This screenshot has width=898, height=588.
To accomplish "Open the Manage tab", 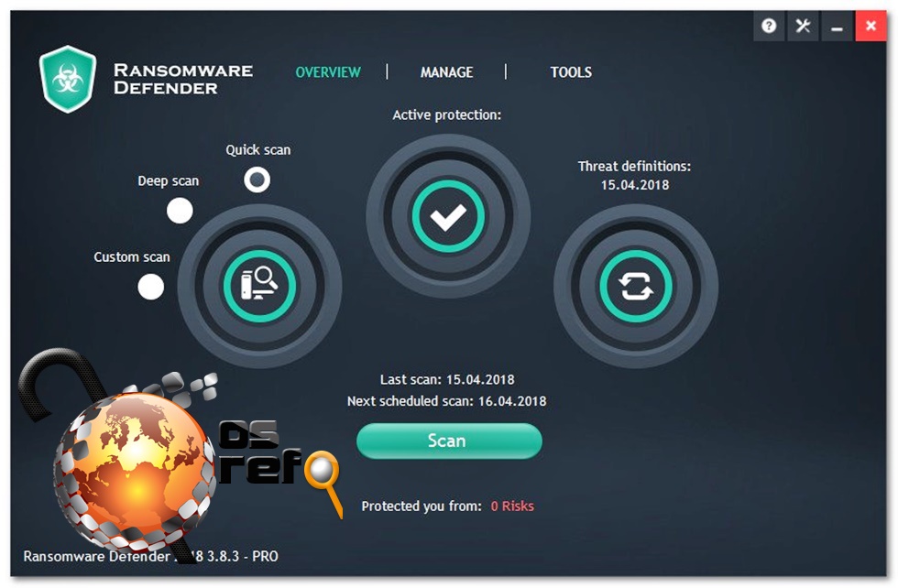I will tap(447, 72).
